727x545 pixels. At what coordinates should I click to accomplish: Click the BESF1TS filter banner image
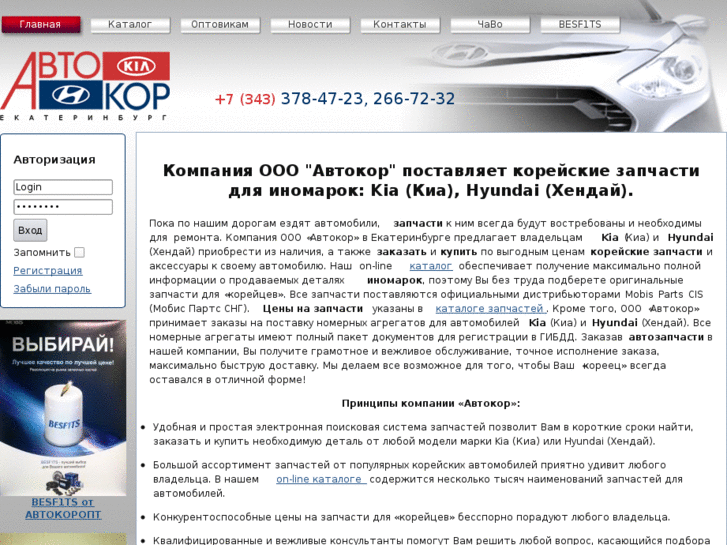click(x=63, y=408)
